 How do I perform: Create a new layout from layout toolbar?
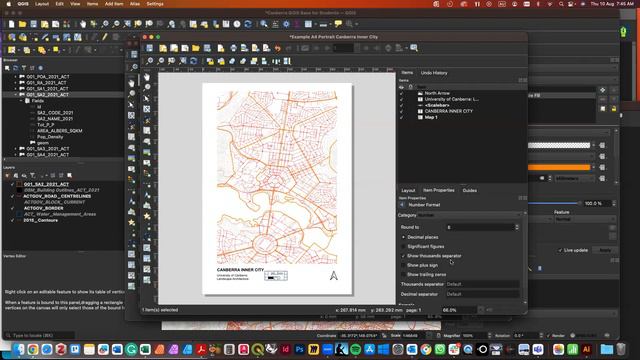click(x=163, y=48)
